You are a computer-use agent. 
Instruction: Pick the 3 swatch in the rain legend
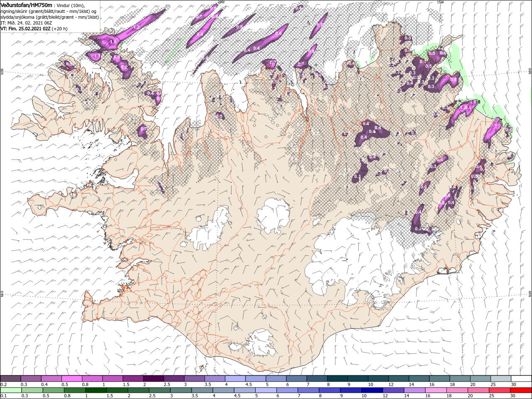180,390
